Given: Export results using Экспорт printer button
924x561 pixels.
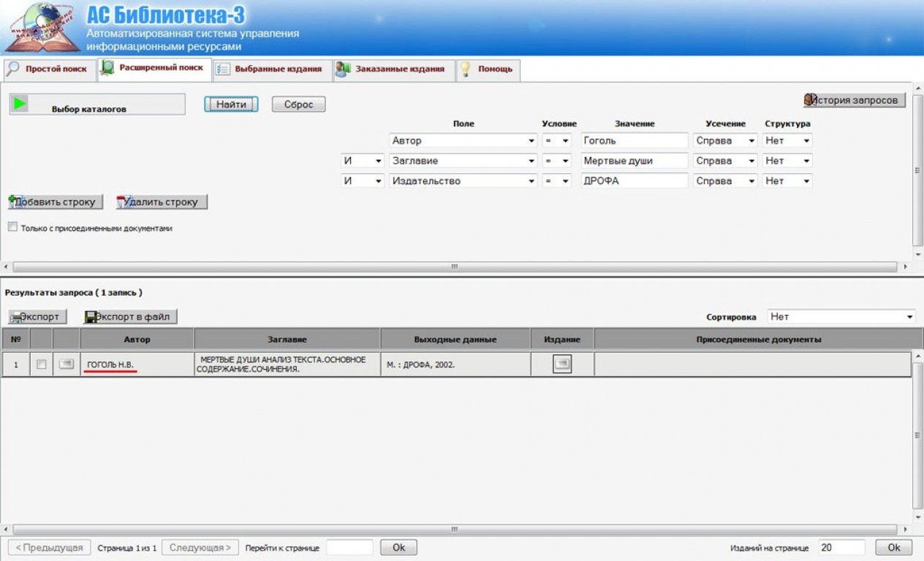Looking at the screenshot, I should [38, 317].
